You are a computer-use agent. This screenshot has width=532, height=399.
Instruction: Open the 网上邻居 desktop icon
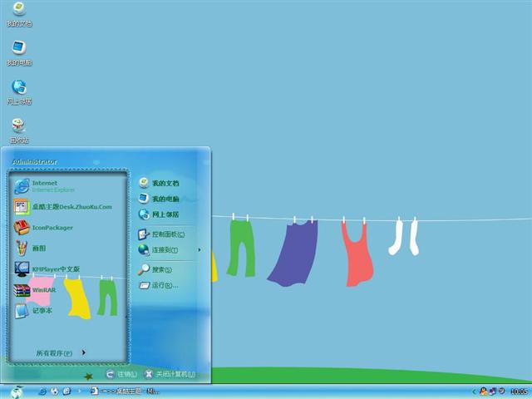pos(19,92)
